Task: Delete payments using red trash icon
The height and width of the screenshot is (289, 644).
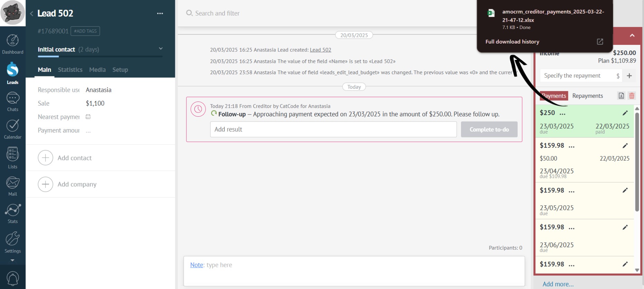Action: point(632,96)
